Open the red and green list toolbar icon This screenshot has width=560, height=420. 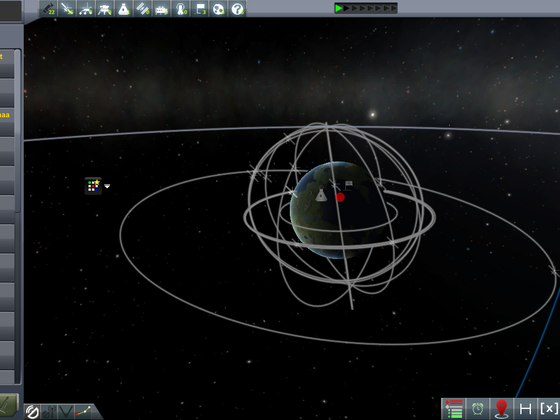click(x=454, y=409)
